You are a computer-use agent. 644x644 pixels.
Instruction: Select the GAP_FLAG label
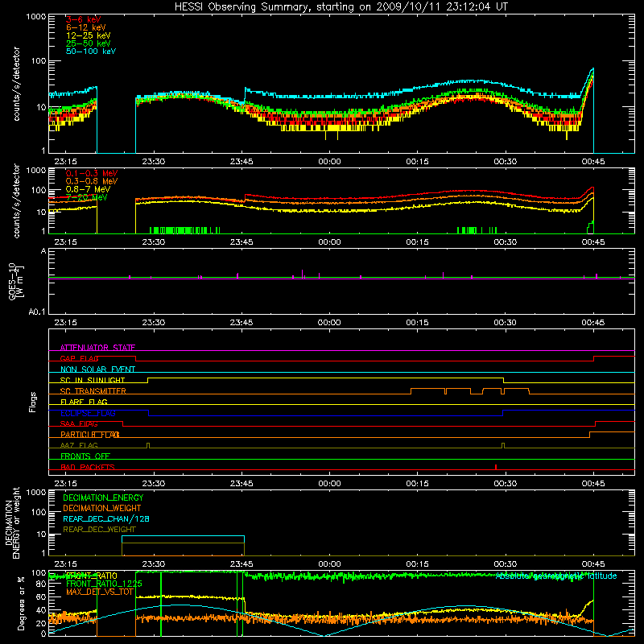79,358
